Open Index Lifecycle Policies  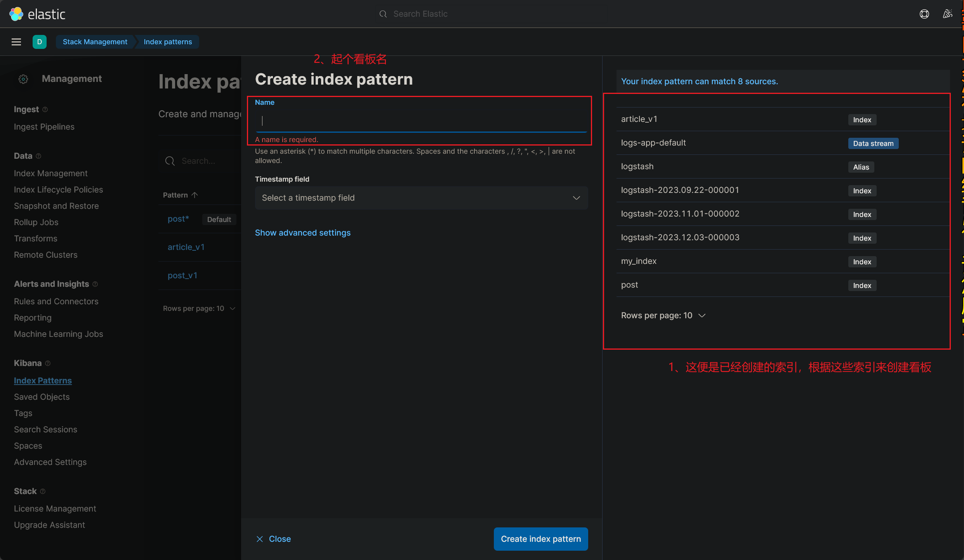59,190
